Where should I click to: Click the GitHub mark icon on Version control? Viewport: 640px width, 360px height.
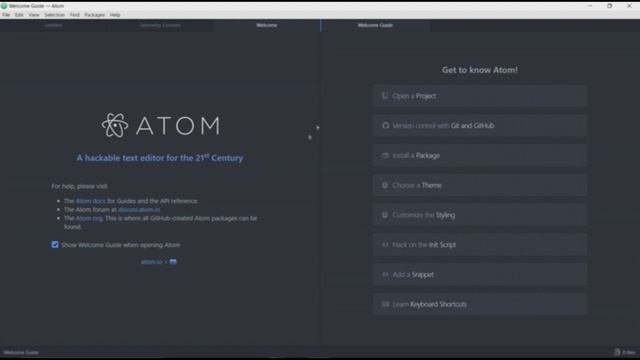(385, 125)
